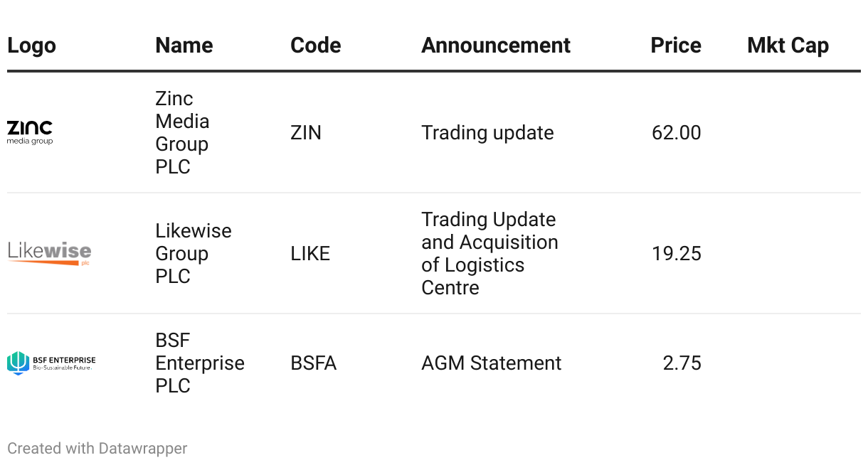Click the BSF Enterprise logo
Viewport: 868px width, 465px height.
pyautogui.click(x=51, y=363)
